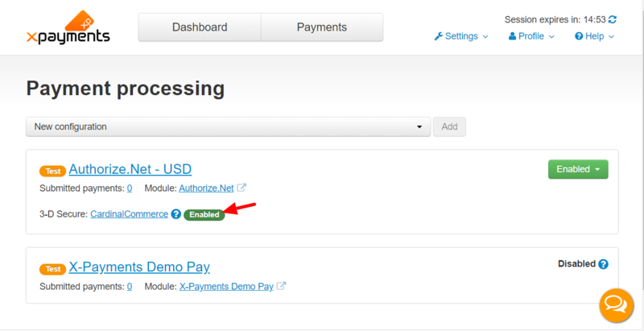Screen dimensions: 644x331
Task: Click the X-Payments logo
Action: (68, 27)
